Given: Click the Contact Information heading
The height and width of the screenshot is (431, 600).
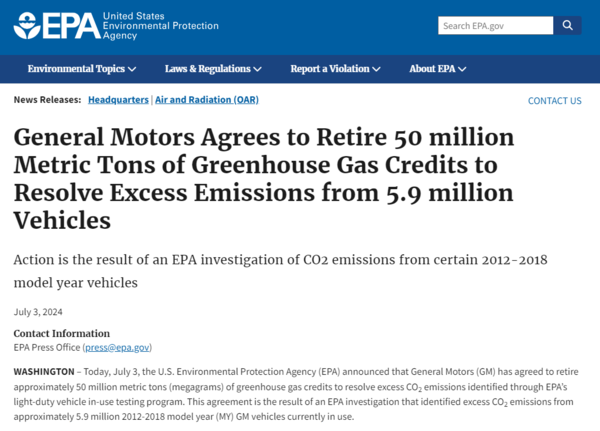Looking at the screenshot, I should click(61, 333).
